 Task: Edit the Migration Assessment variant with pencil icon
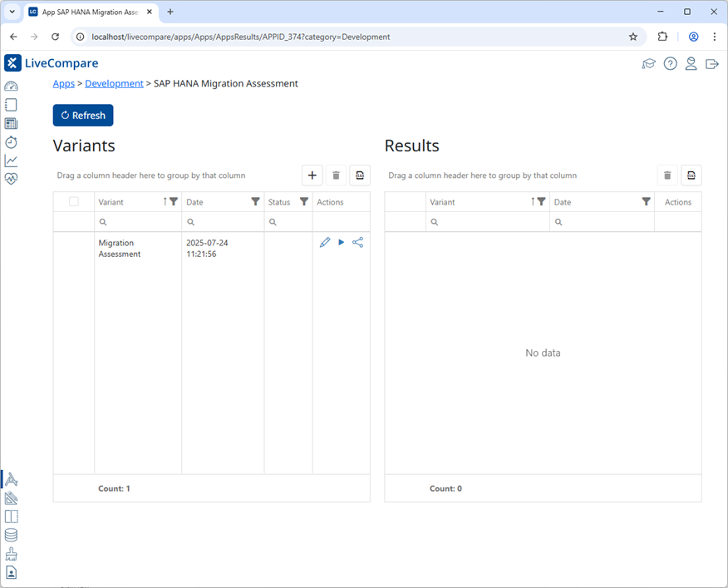tap(325, 243)
